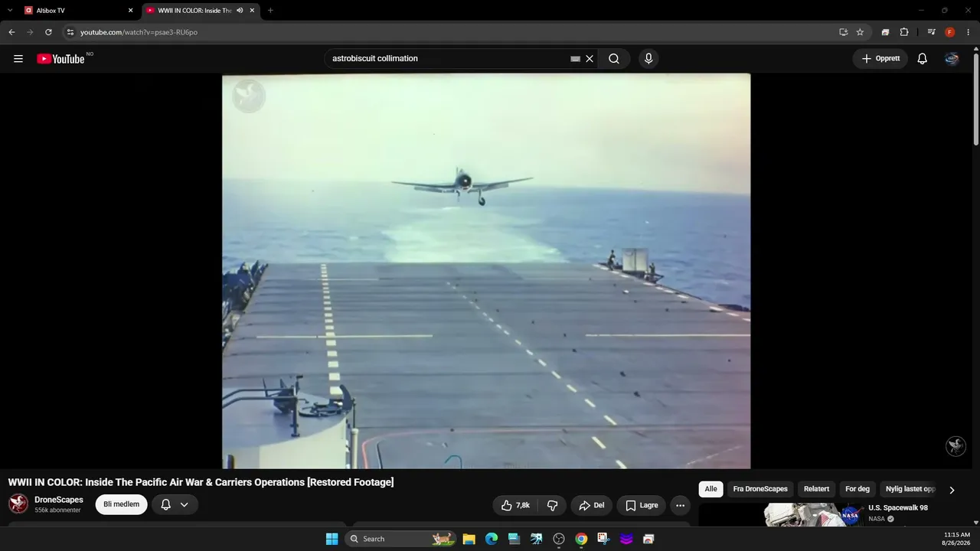980x551 pixels.
Task: Show more filter chips with right arrow
Action: click(952, 490)
